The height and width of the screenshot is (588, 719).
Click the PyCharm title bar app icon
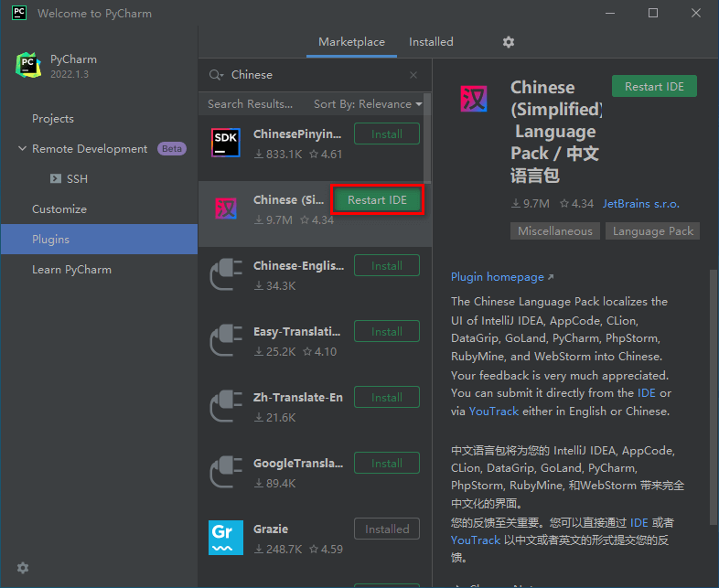pos(19,13)
